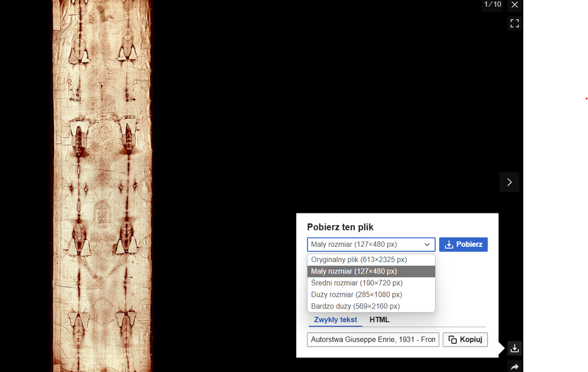Click the Pobierz ten plik heading
The height and width of the screenshot is (372, 588).
pyautogui.click(x=340, y=227)
